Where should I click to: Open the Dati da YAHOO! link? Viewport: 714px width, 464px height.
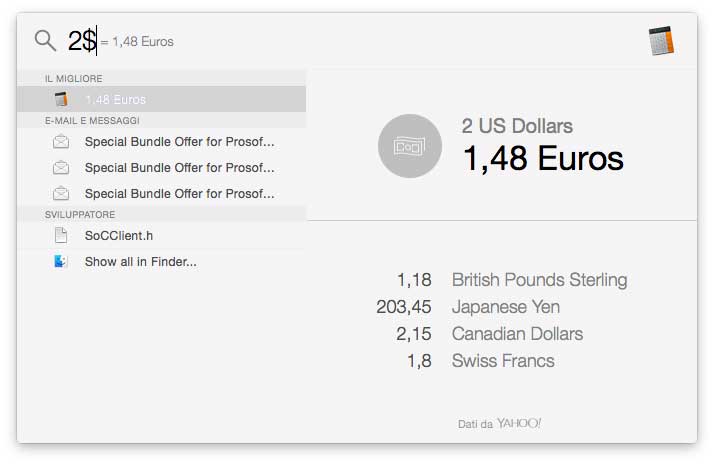tap(500, 424)
